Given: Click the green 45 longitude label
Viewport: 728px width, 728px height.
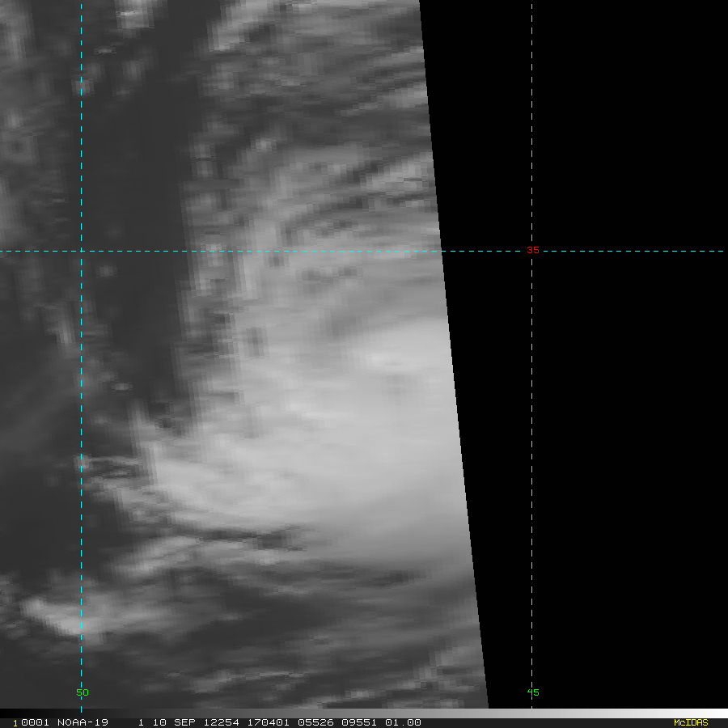Looking at the screenshot, I should coord(533,692).
